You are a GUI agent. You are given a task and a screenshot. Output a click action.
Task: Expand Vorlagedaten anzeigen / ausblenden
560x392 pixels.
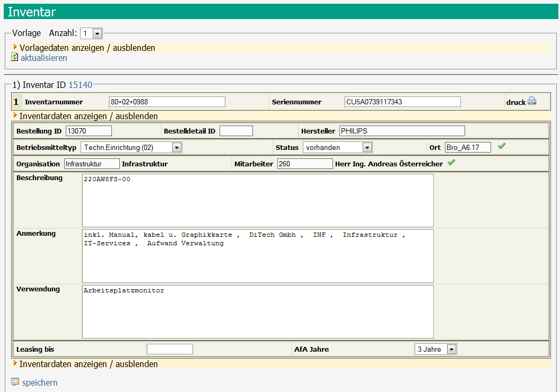pos(87,48)
